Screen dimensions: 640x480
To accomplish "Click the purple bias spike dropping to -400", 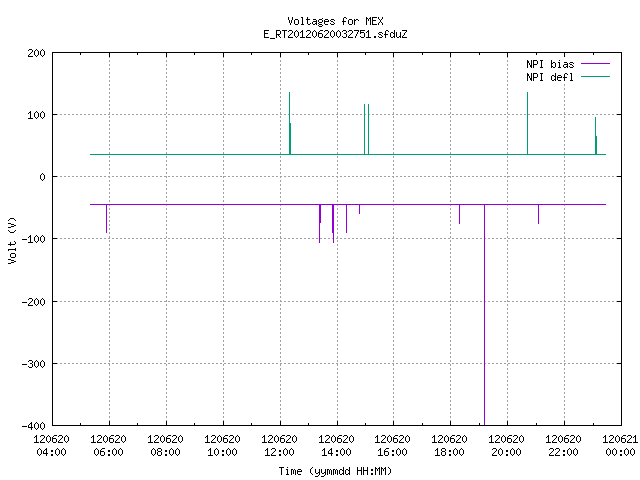I will click(484, 314).
